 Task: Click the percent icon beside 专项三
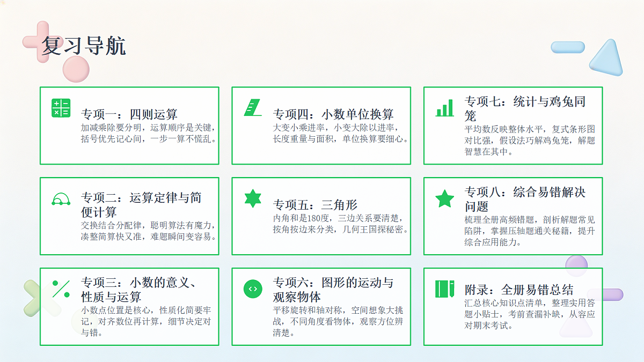tap(61, 289)
